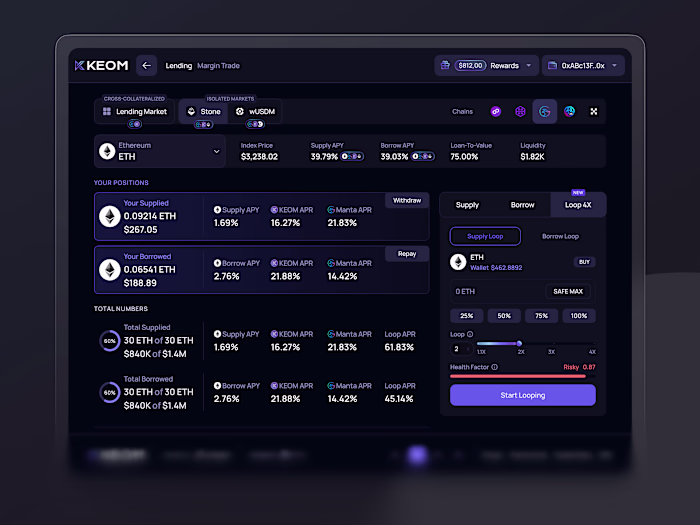Click the Start Looping button
700x525 pixels.
523,395
